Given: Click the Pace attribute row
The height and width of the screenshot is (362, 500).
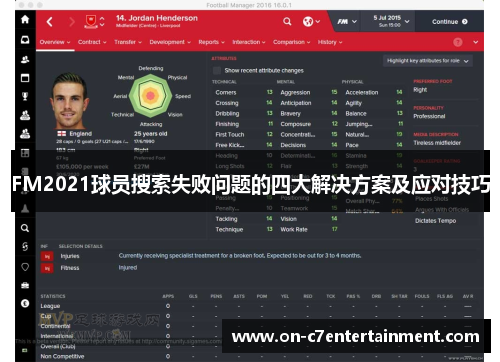Looking at the screenshot, I should coord(373,145).
